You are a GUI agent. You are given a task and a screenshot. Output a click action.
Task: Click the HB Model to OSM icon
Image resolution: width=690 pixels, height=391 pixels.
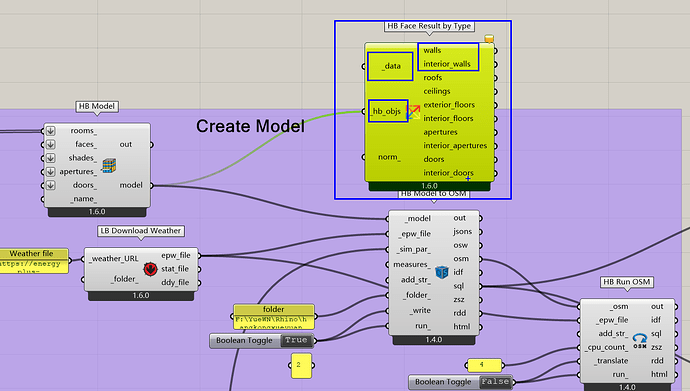pyautogui.click(x=441, y=272)
